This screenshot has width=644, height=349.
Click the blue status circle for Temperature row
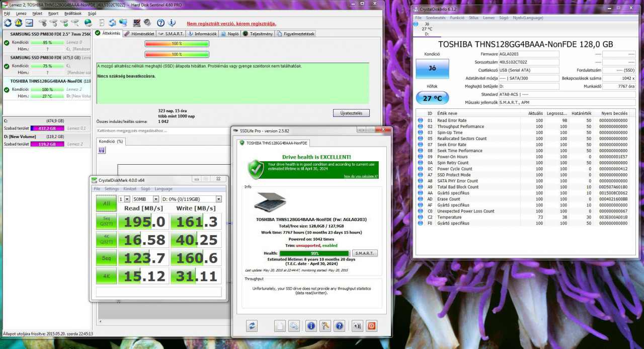[x=421, y=217]
